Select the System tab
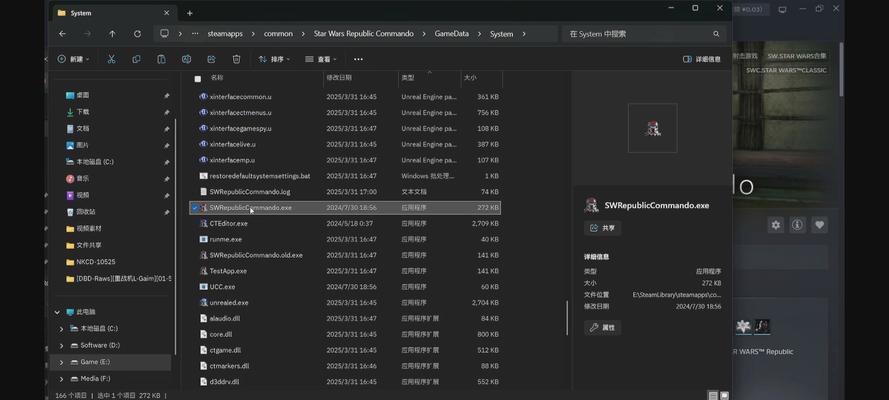This screenshot has width=889, height=400. coord(114,13)
